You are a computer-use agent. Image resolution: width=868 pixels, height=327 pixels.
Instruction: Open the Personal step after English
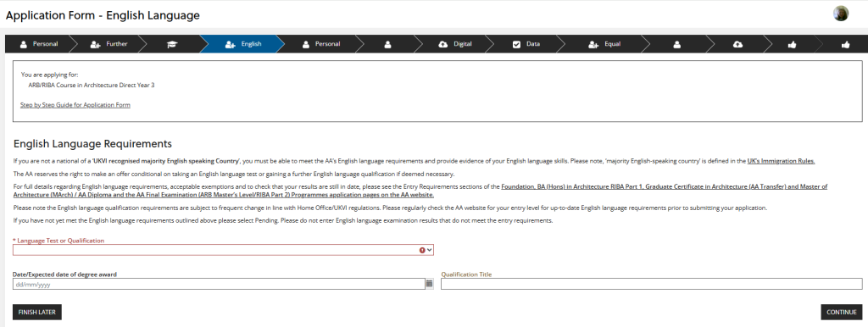coord(321,44)
